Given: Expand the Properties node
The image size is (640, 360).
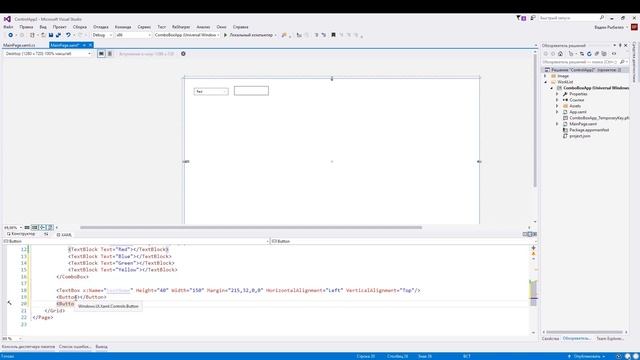Looking at the screenshot, I should pos(557,94).
